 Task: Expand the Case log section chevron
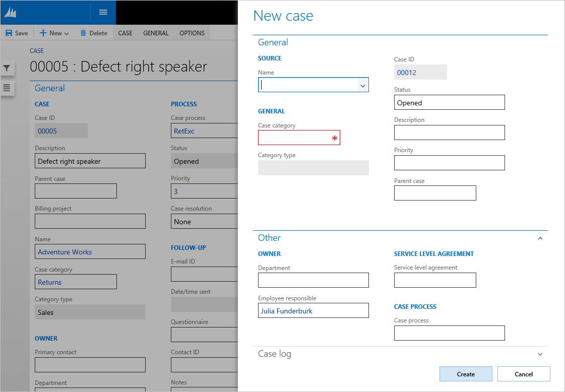tap(540, 354)
